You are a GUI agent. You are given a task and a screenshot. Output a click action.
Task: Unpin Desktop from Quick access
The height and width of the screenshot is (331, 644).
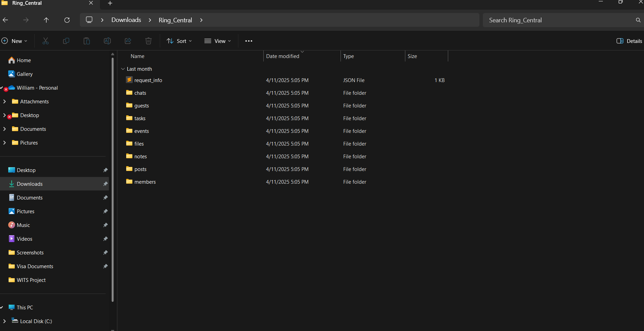tap(105, 170)
